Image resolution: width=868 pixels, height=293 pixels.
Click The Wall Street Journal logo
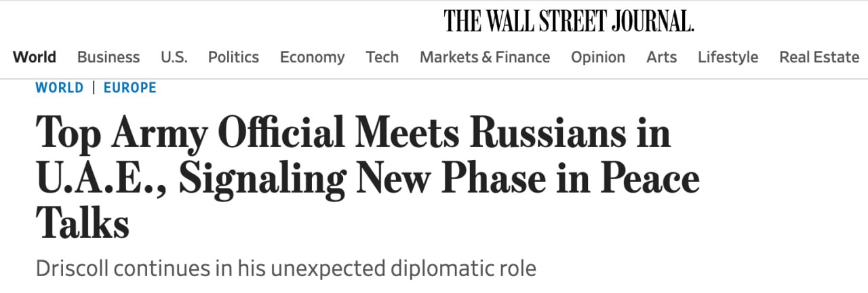(569, 21)
